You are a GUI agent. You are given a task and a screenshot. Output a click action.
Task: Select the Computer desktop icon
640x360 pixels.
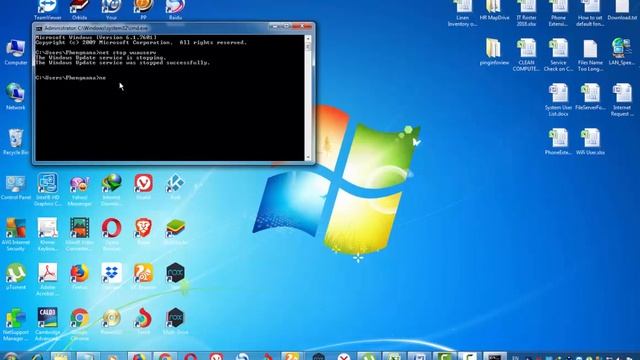point(16,52)
